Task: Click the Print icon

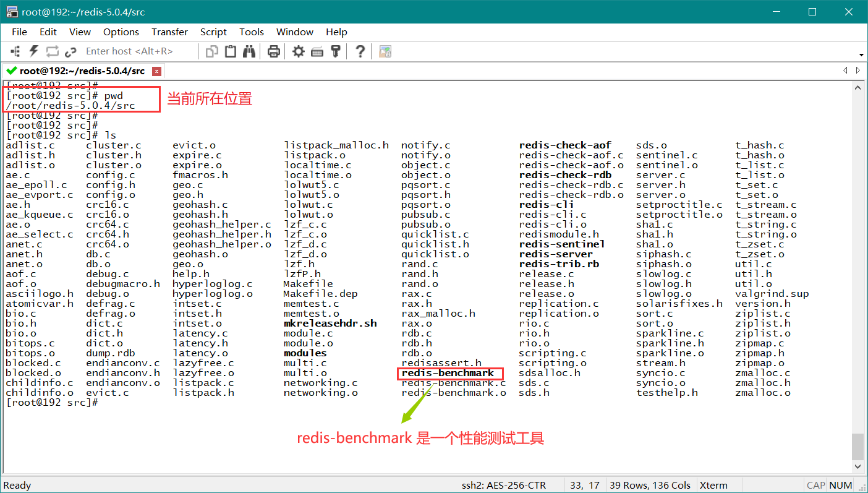Action: click(274, 51)
